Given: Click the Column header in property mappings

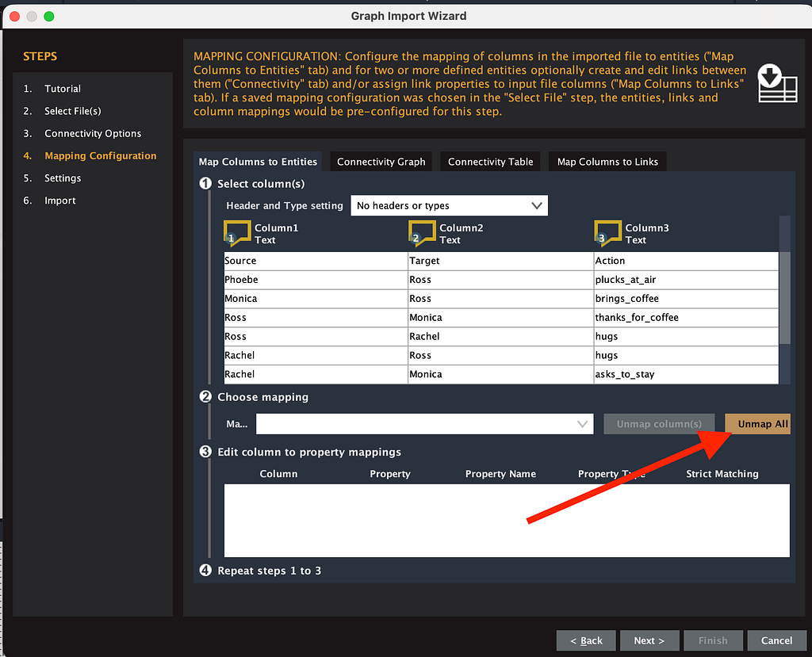Looking at the screenshot, I should 278,474.
